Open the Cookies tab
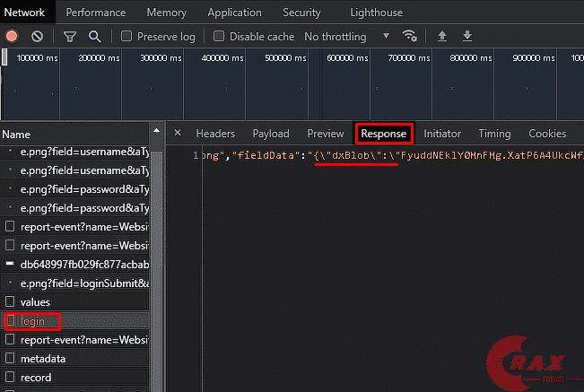584x392 pixels. point(547,134)
